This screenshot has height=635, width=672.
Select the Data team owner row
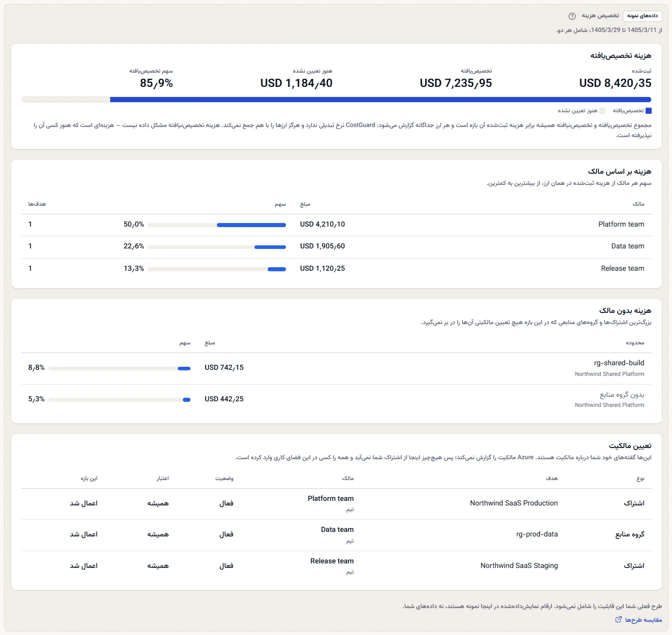tap(336, 246)
